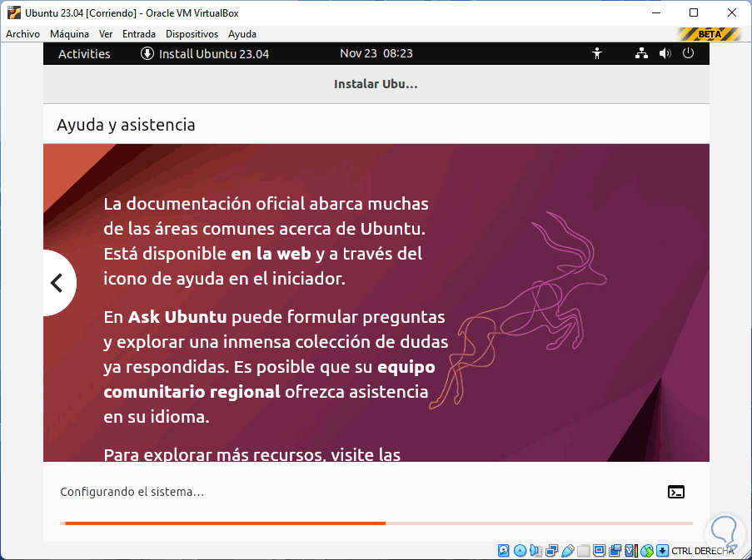
Task: Click the VirtualBox app icon in title bar
Action: tap(14, 12)
